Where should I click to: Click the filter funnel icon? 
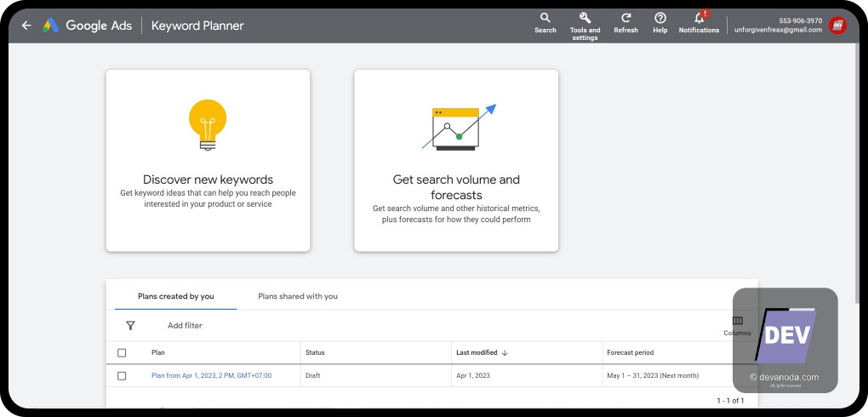(x=131, y=326)
